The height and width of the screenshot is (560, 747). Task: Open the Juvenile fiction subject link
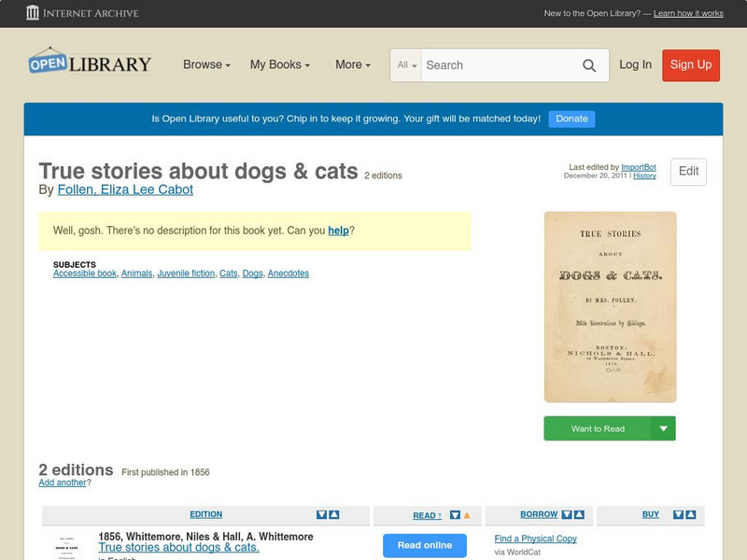tap(186, 273)
